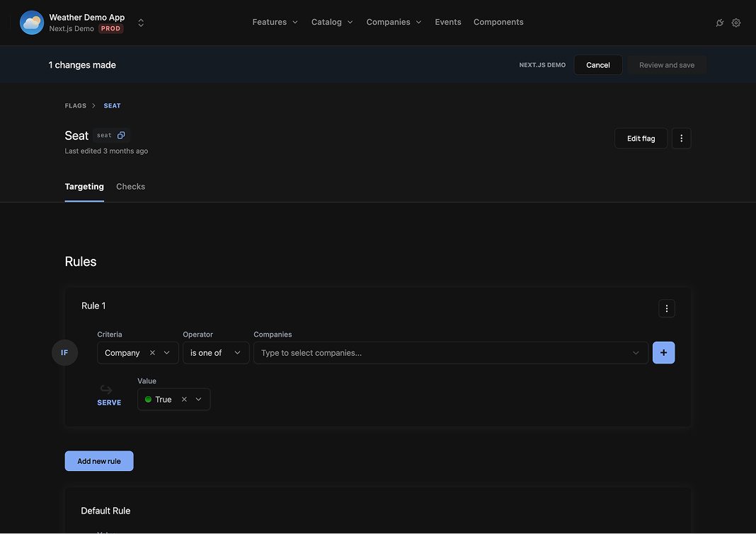756x534 pixels.
Task: Clear the Company criteria selection
Action: [152, 353]
